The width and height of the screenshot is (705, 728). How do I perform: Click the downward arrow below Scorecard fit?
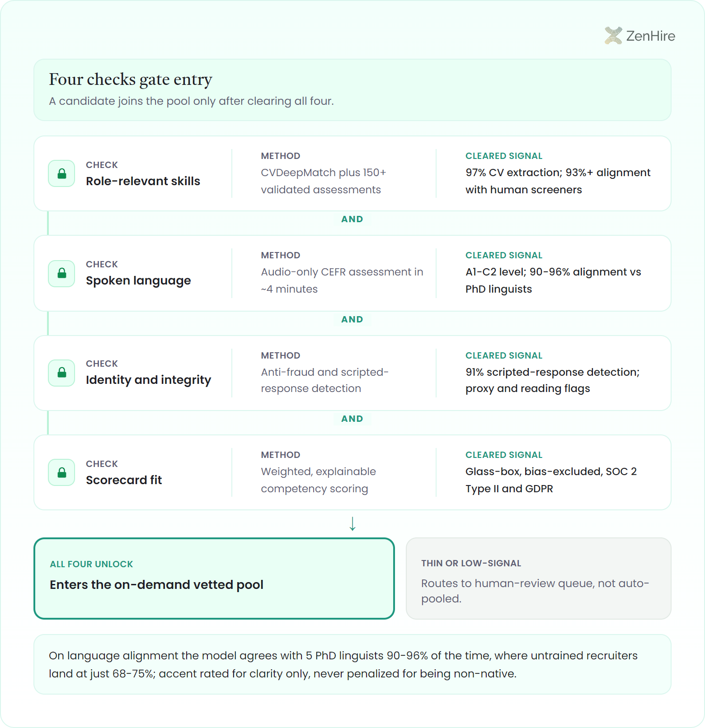point(352,524)
